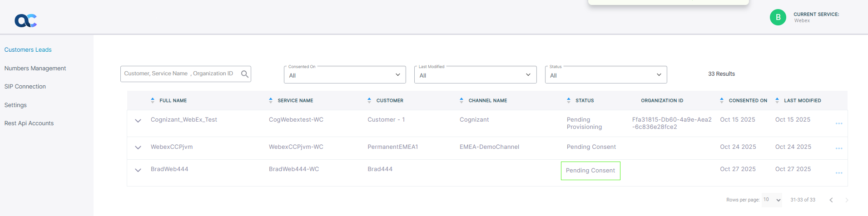Open the green B user avatar
This screenshot has height=216, width=868.
point(778,17)
